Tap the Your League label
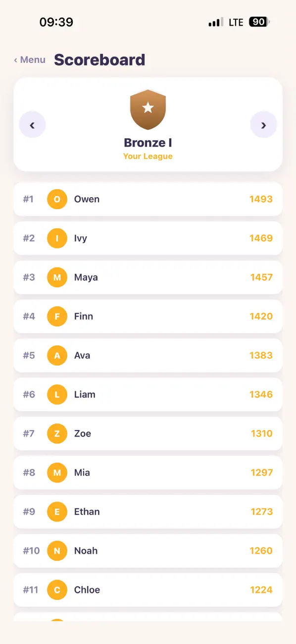 tap(148, 156)
